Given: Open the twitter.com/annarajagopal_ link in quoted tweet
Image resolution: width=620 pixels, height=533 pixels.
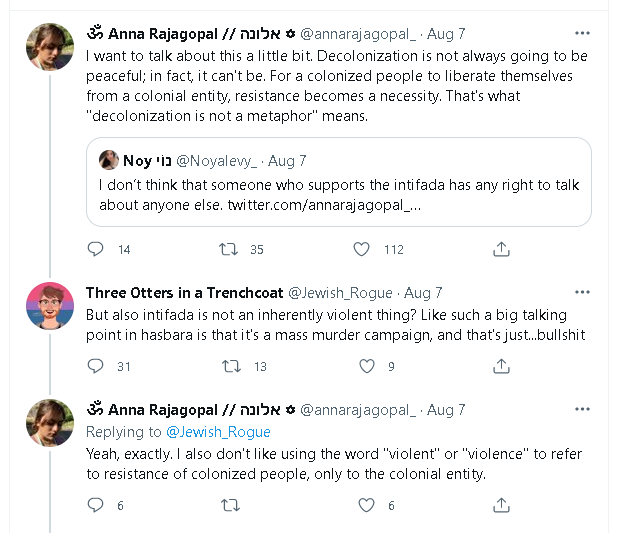Looking at the screenshot, I should point(324,205).
